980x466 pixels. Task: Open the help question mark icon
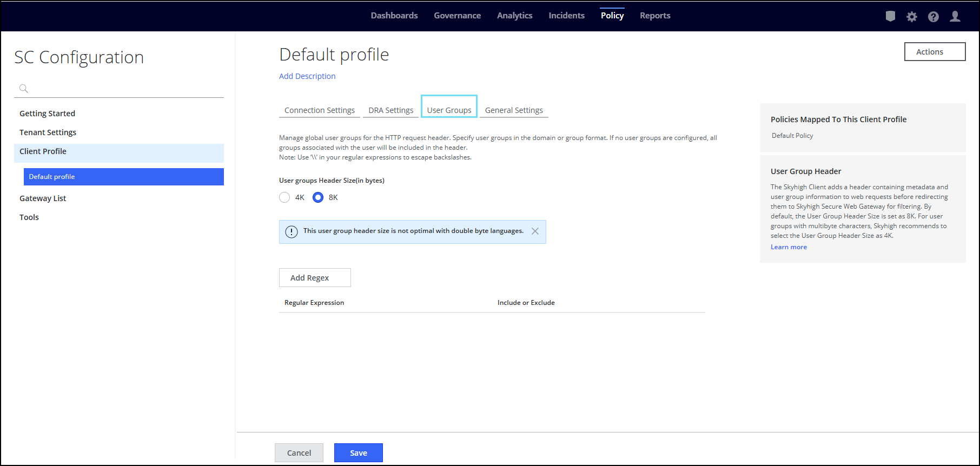tap(933, 17)
